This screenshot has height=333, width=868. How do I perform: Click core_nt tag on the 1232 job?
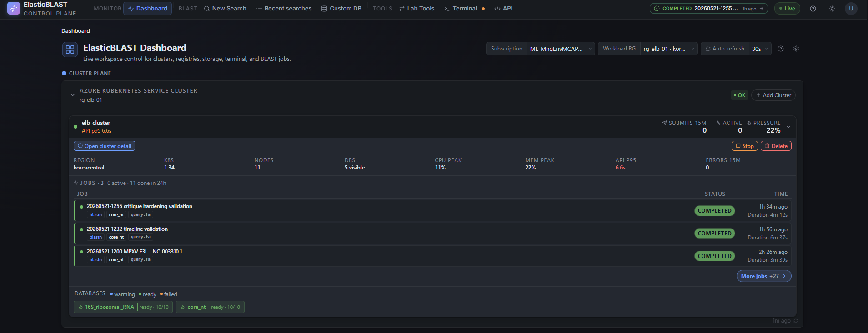[x=116, y=237]
